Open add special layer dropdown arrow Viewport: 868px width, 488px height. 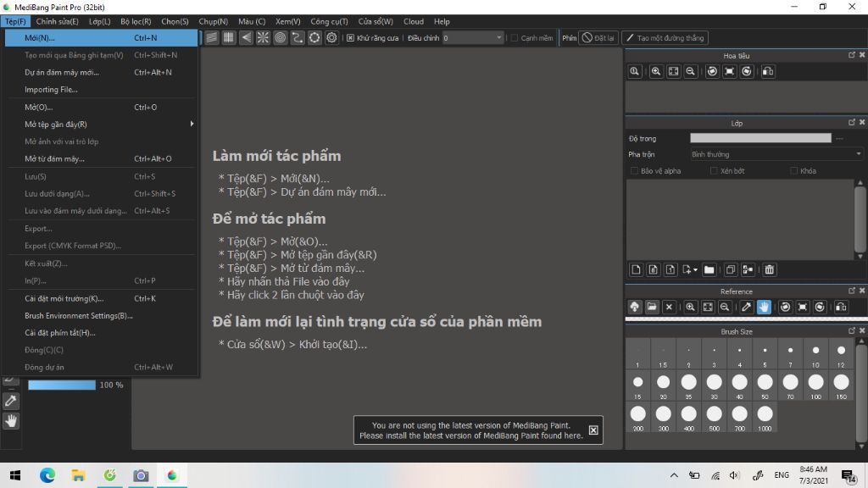[695, 269]
